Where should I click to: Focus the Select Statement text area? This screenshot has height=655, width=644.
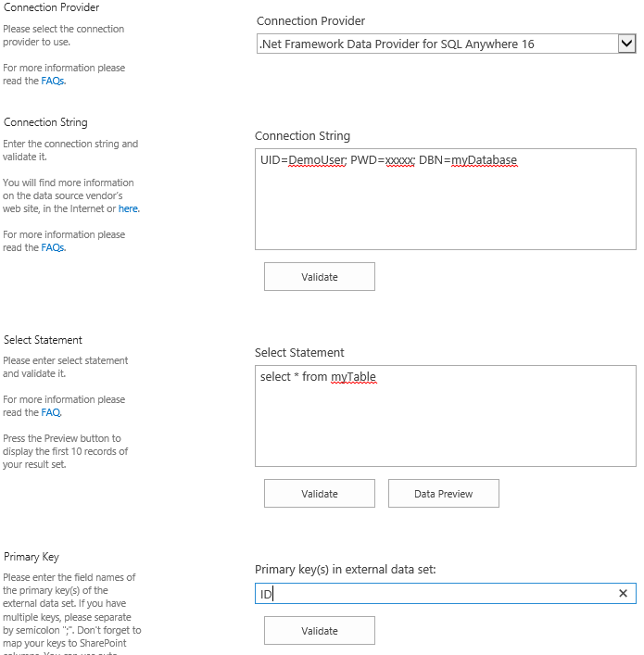coord(445,426)
